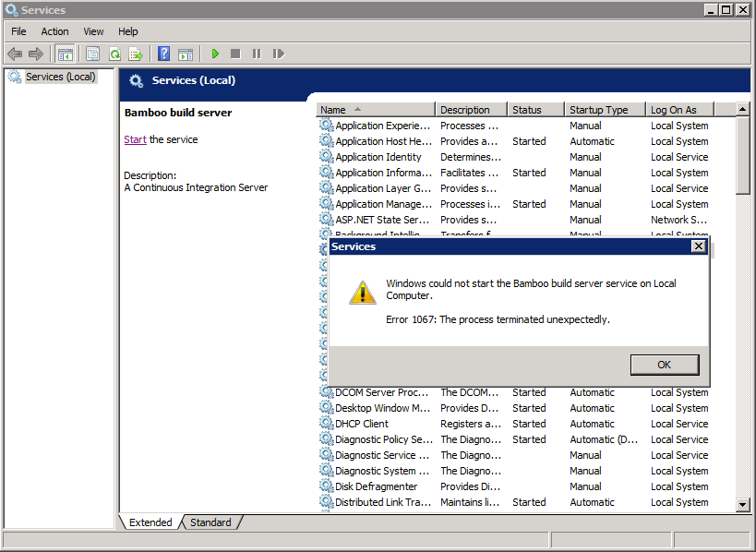This screenshot has width=756, height=552.
Task: Sort by the Log On As column header
Action: pyautogui.click(x=679, y=110)
